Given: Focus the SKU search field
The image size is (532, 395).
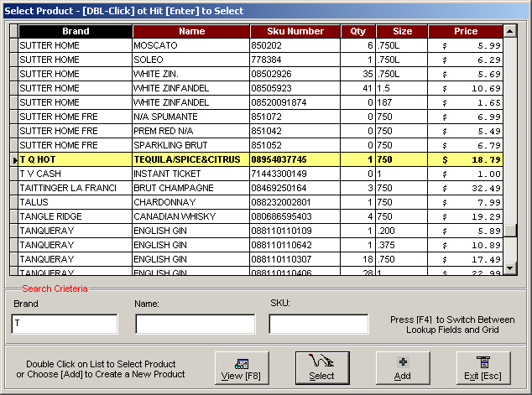Looking at the screenshot, I should pos(319,324).
